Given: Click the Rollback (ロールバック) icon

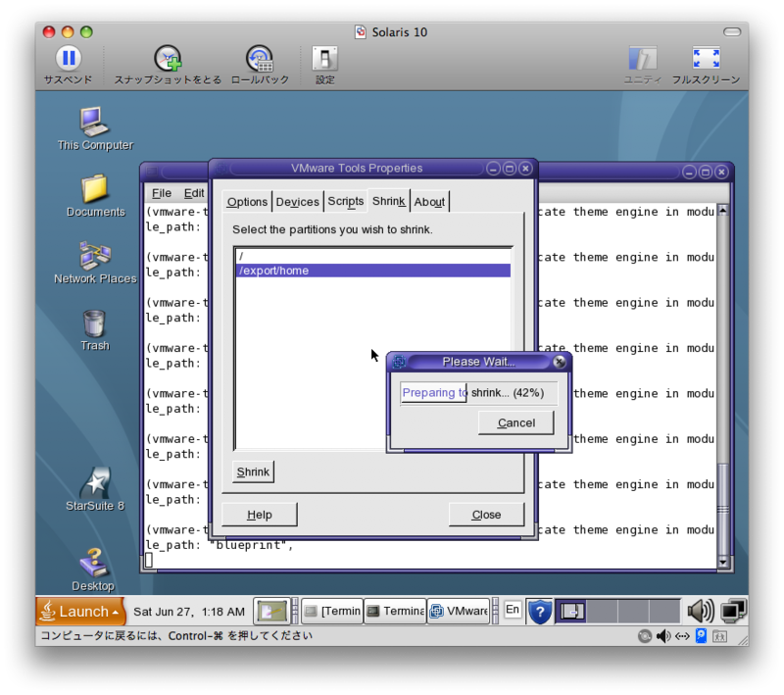Looking at the screenshot, I should [x=260, y=59].
